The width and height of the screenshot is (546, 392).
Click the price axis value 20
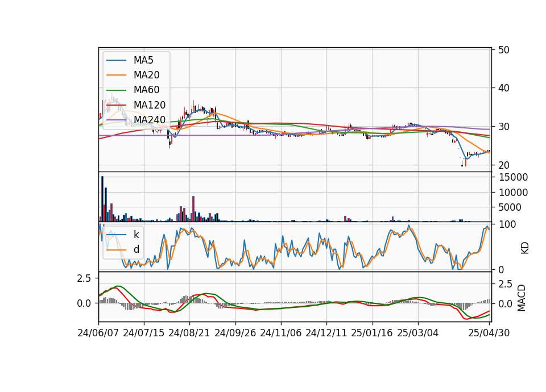[503, 165]
